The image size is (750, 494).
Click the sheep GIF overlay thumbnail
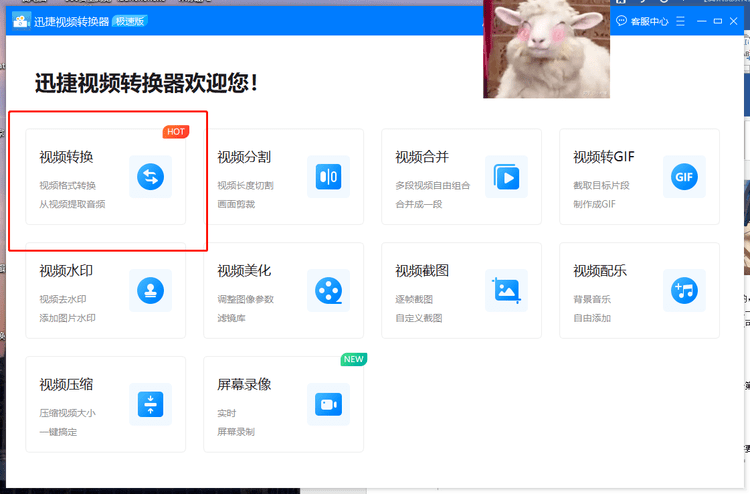[547, 49]
